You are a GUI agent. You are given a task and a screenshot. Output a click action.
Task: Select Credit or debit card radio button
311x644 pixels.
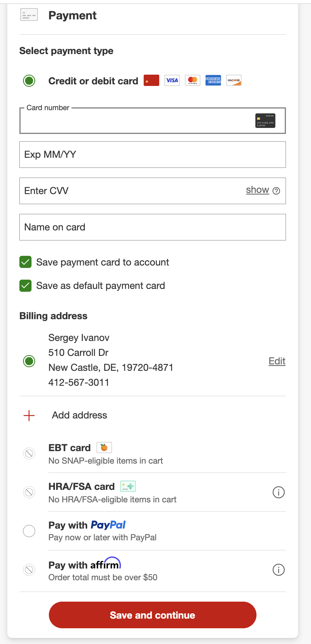click(x=29, y=81)
